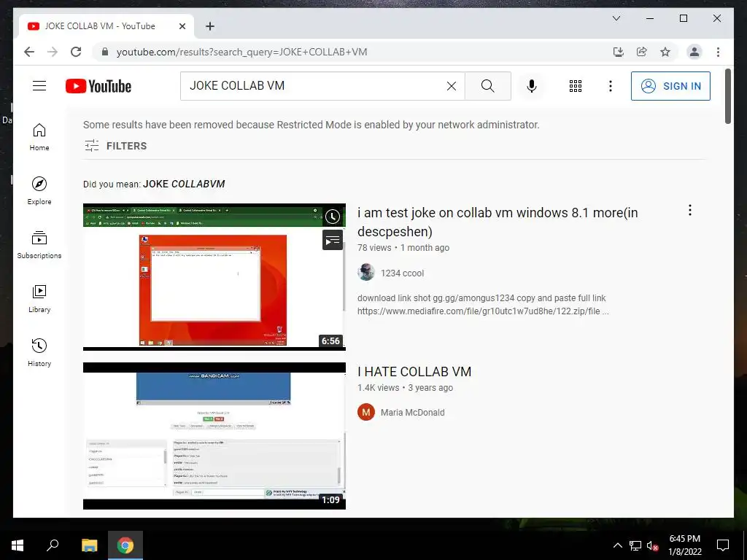747x560 pixels.
Task: Click the '78 views • 1 month ago' text
Action: pos(403,248)
